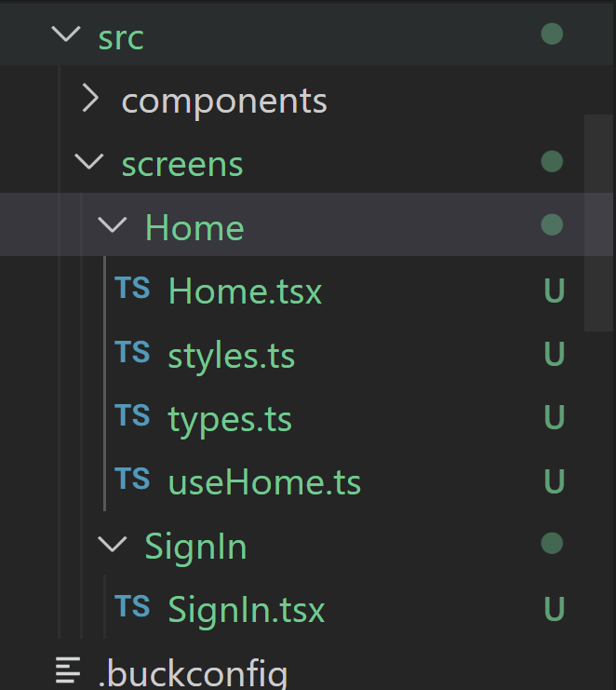The image size is (616, 690).
Task: Click the TS icon beside useHome.ts
Action: coord(132,479)
